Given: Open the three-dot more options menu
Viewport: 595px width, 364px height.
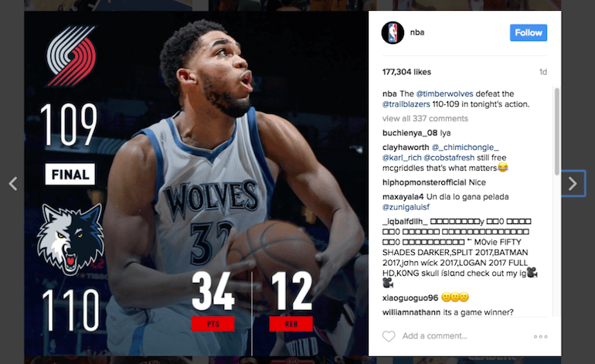Looking at the screenshot, I should click(540, 337).
